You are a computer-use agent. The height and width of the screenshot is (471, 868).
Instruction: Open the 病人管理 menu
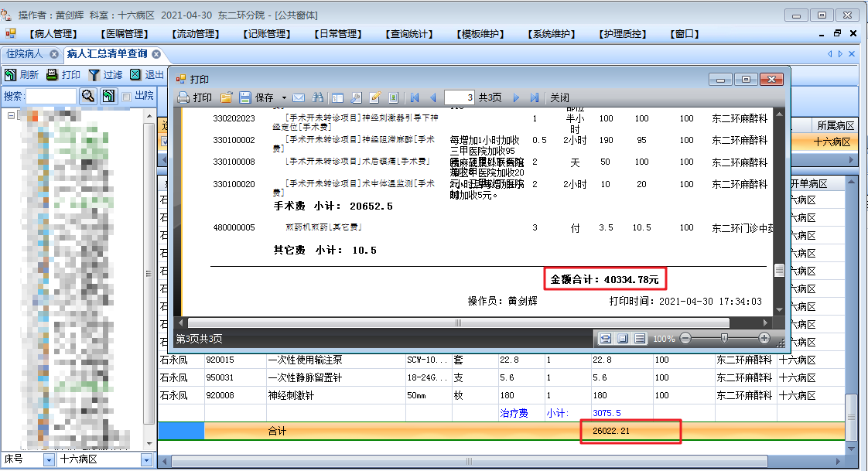pyautogui.click(x=53, y=34)
